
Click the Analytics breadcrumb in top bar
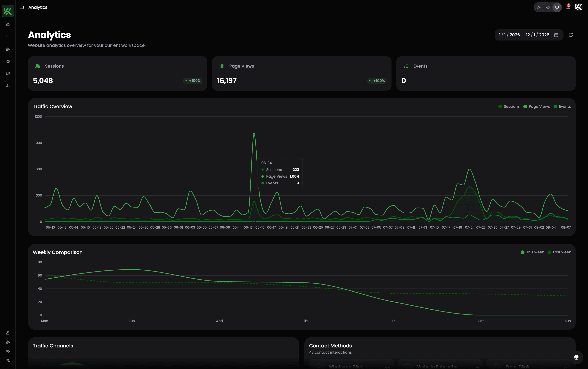point(38,7)
